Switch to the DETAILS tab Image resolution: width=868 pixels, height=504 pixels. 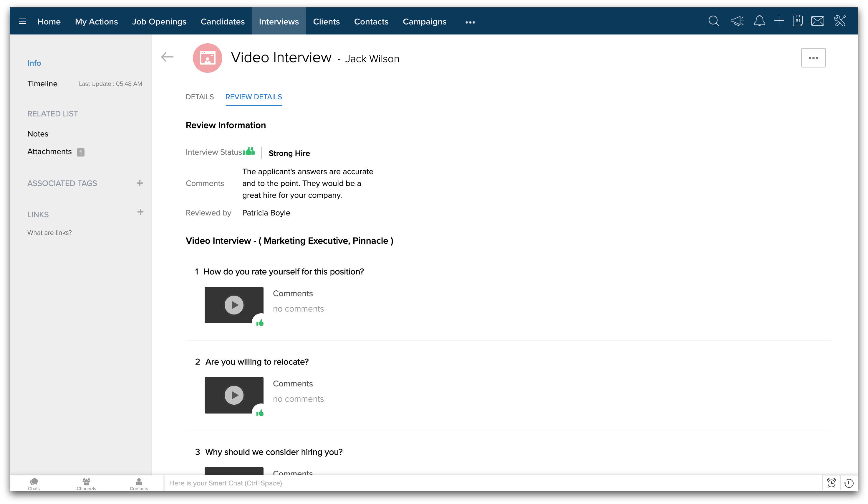tap(199, 97)
